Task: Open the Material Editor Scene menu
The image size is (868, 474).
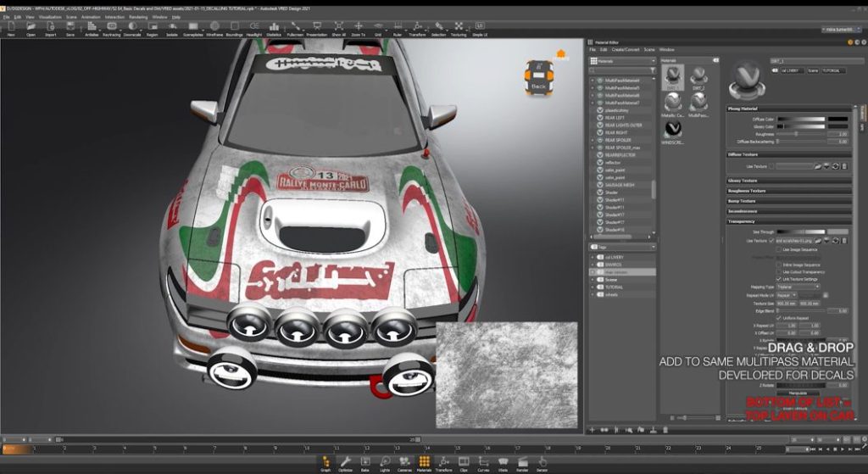Action: coord(648,50)
